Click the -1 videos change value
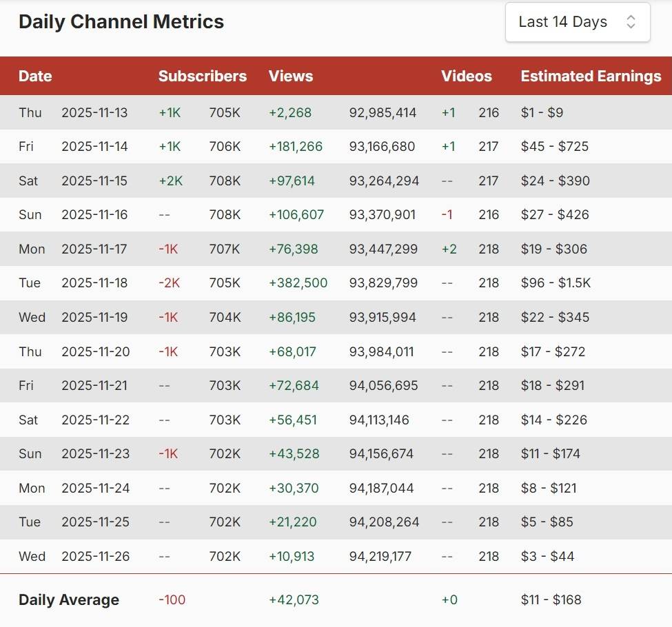 tap(447, 215)
